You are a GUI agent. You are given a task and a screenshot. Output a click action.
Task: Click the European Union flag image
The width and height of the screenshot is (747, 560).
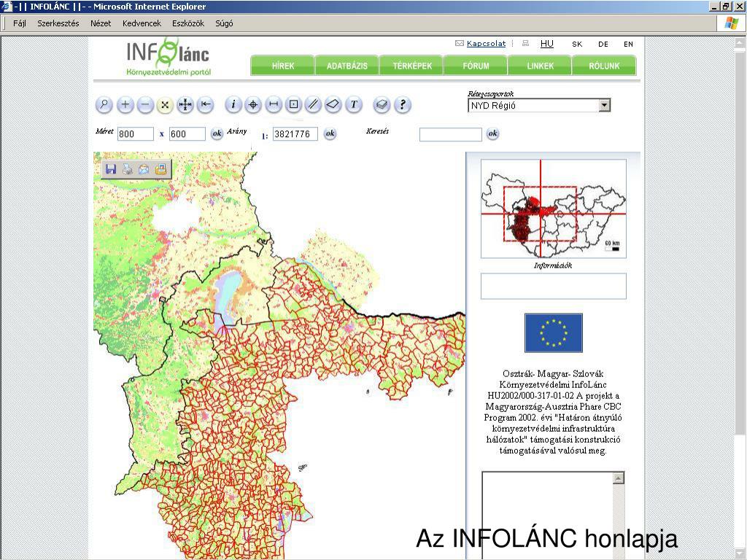(x=554, y=332)
